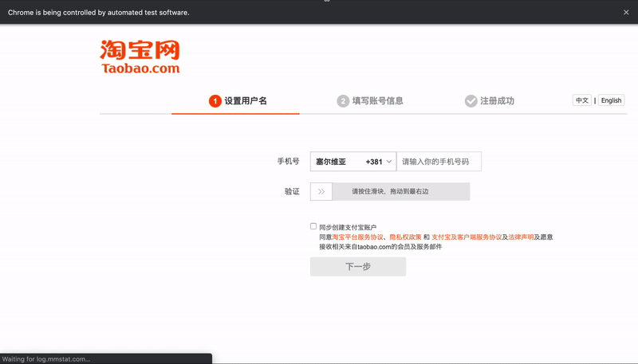Open the 淘宝平台服务协议 link
The height and width of the screenshot is (364, 638).
coord(357,237)
